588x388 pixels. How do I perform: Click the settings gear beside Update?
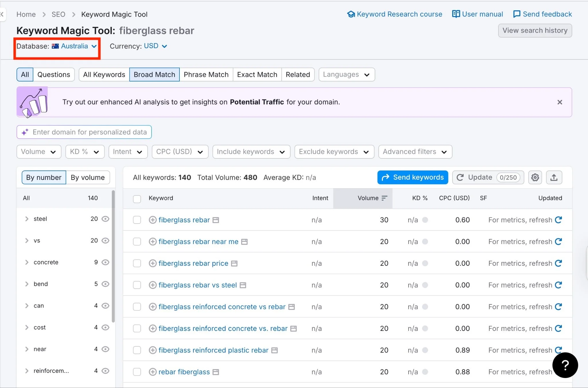pos(535,177)
